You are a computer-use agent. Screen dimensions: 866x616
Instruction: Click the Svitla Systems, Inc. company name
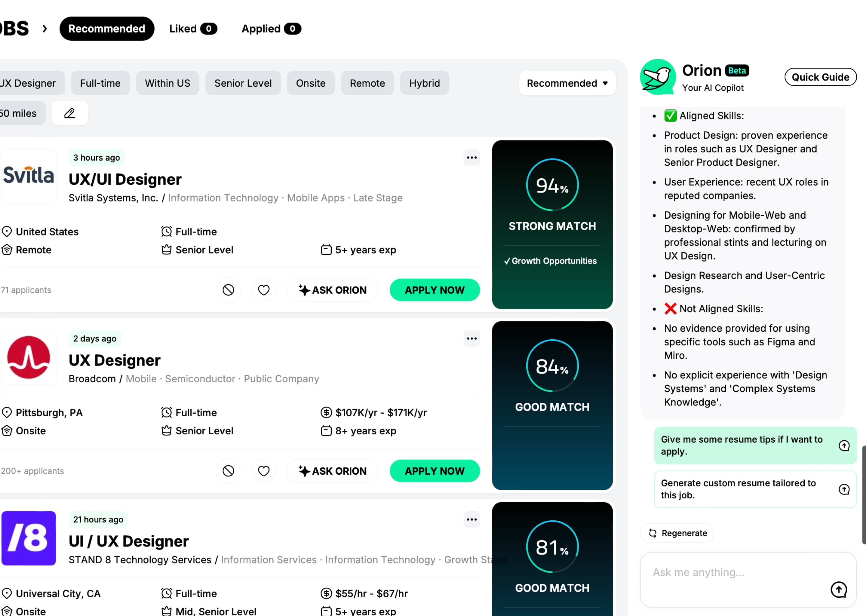113,198
